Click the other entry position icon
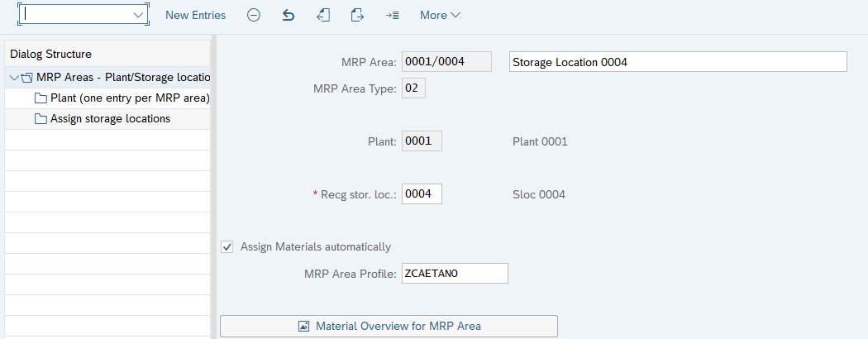The height and width of the screenshot is (339, 868). (x=393, y=16)
